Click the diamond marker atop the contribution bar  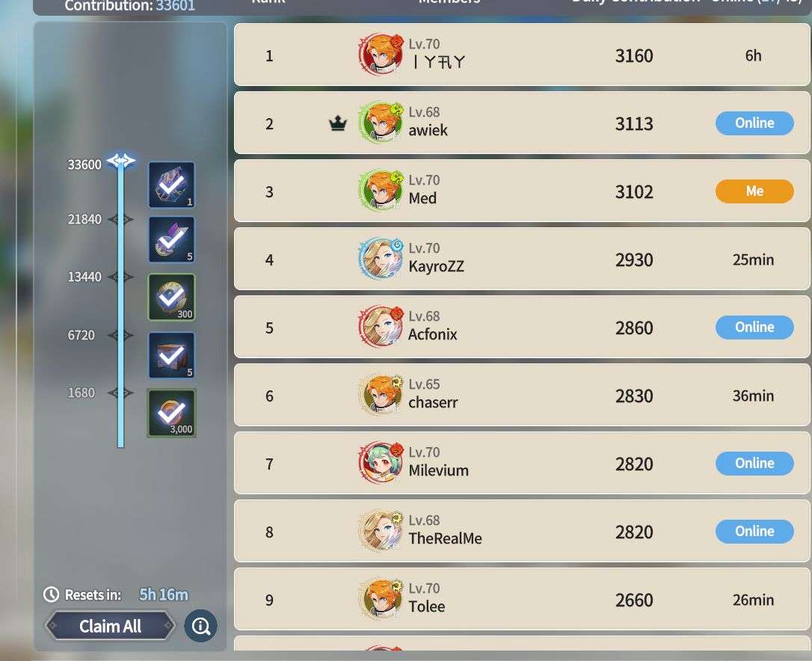click(x=121, y=161)
